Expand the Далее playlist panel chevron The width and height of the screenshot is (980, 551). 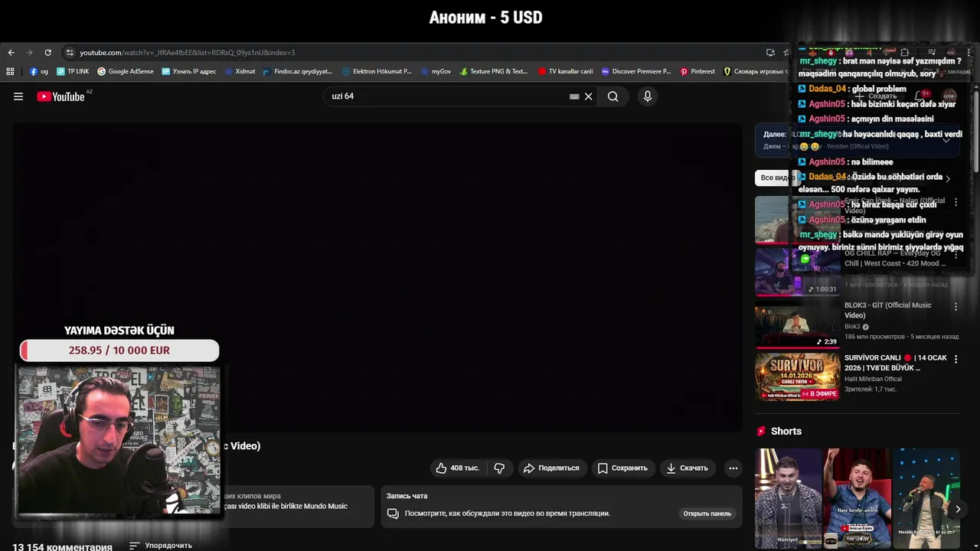946,140
